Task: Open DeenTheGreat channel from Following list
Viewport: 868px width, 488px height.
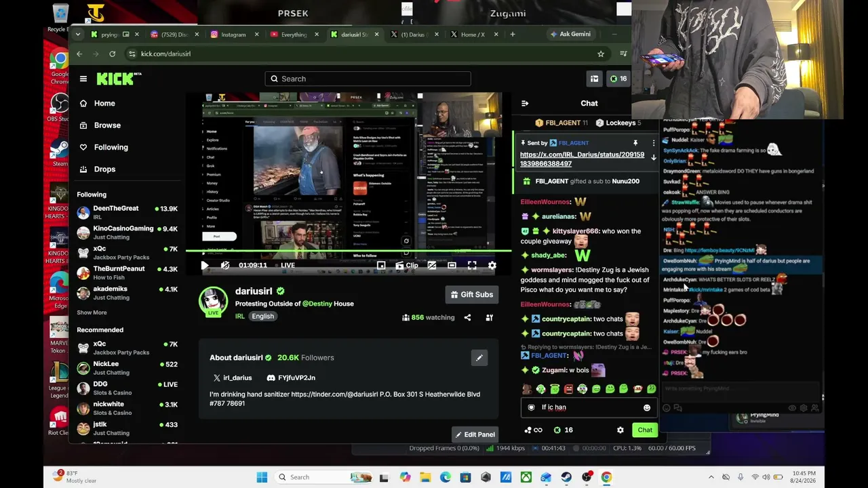Action: pos(127,212)
